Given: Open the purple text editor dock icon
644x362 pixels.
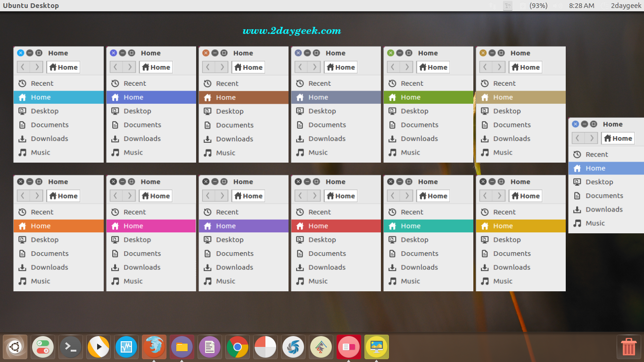Looking at the screenshot, I should pyautogui.click(x=210, y=347).
